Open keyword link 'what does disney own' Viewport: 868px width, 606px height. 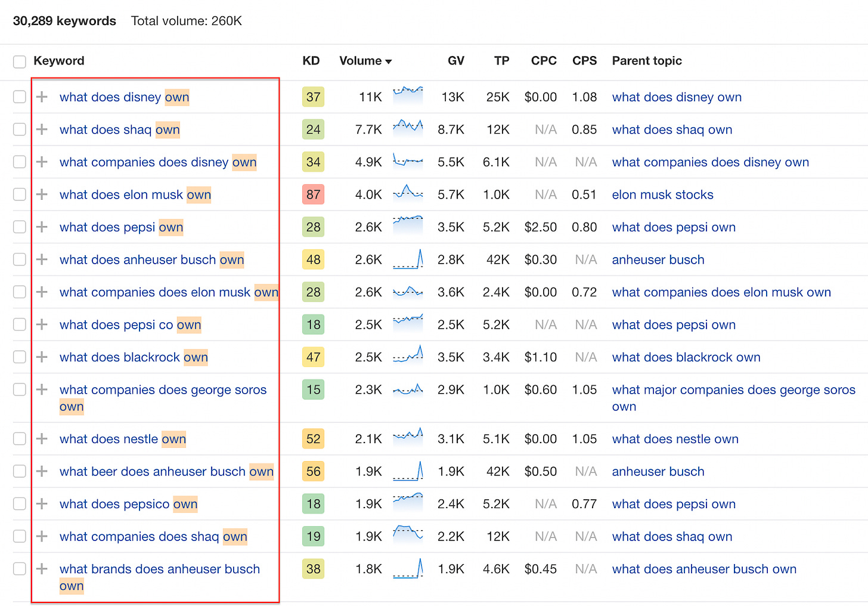point(125,97)
